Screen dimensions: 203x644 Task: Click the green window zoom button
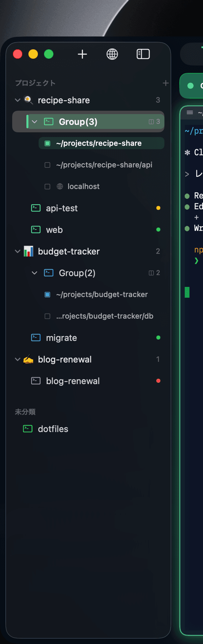49,54
